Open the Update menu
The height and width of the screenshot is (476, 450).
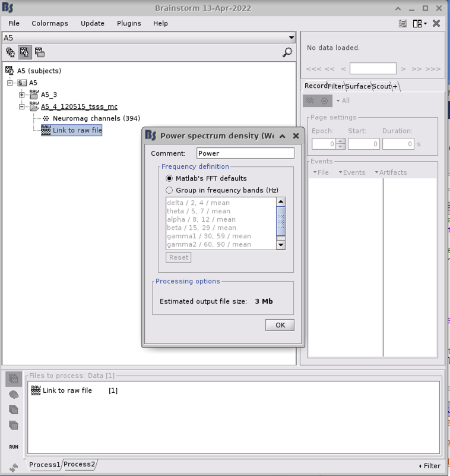pyautogui.click(x=93, y=23)
